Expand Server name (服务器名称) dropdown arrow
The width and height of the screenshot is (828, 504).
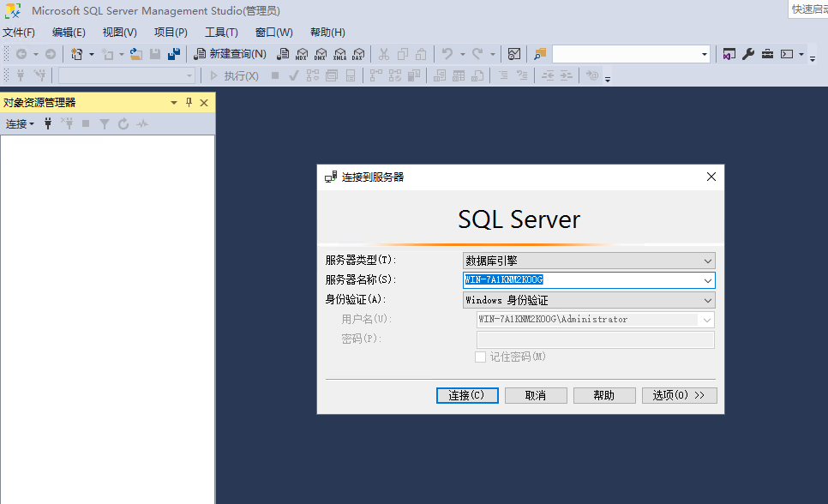coord(708,280)
